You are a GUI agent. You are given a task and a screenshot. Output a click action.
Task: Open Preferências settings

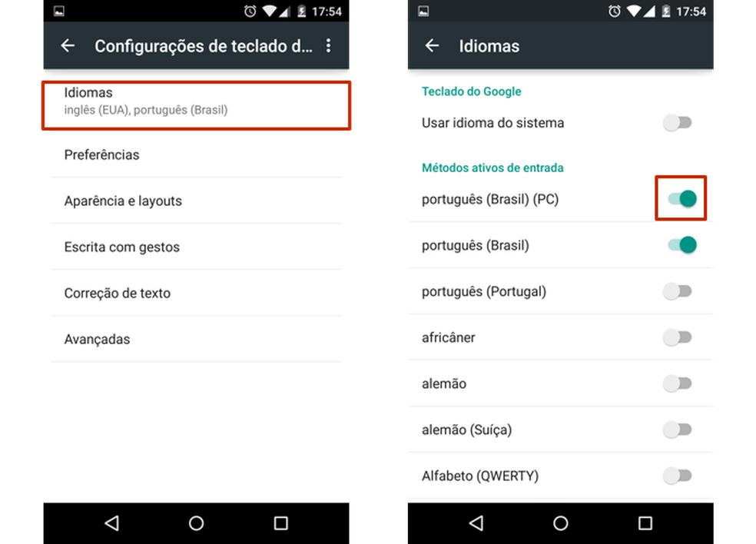point(196,154)
